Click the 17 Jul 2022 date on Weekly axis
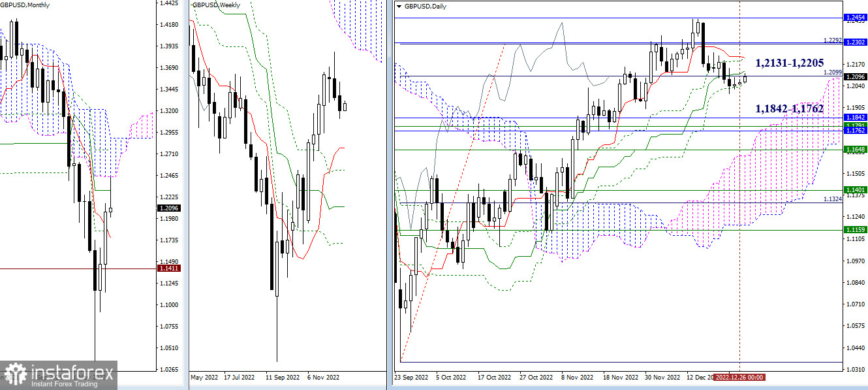Viewport: 868px width, 390px height. coord(240,378)
